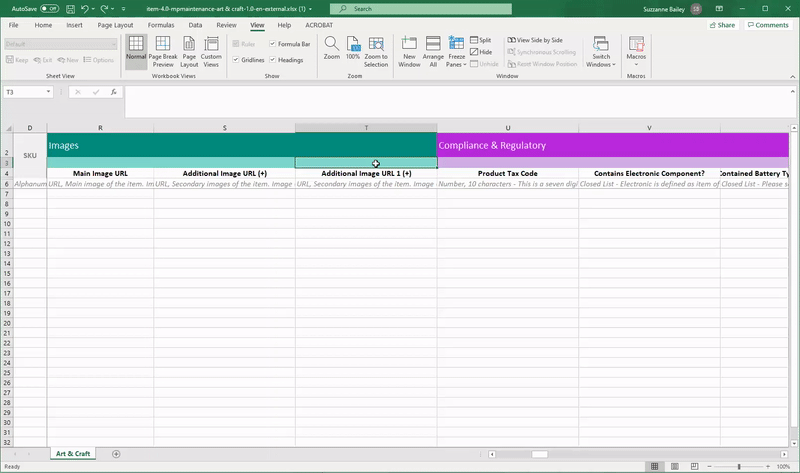This screenshot has height=473, width=800.
Task: Open the Comments button
Action: click(x=768, y=25)
